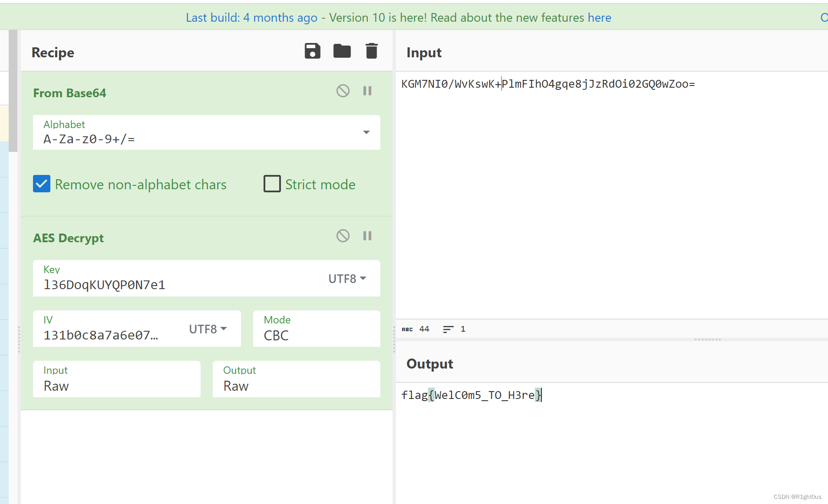The height and width of the screenshot is (504, 828).
Task: Change the Key encoding from UTF8
Action: pyautogui.click(x=347, y=279)
